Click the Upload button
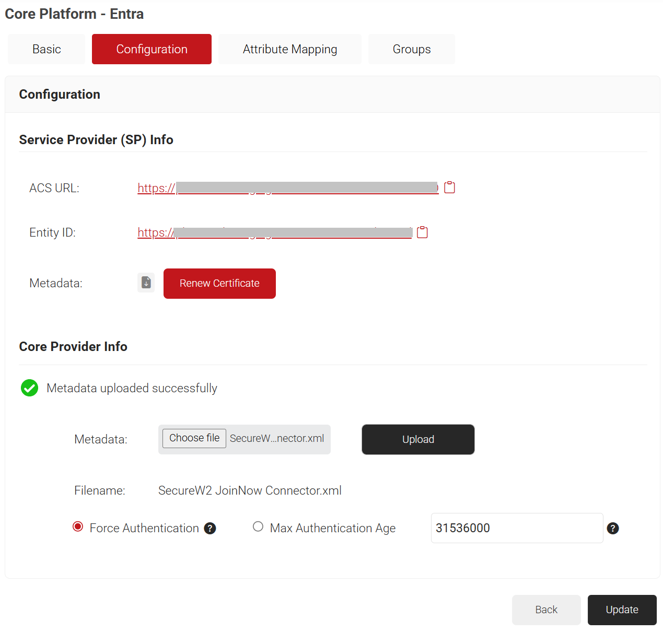Image resolution: width=663 pixels, height=644 pixels. click(418, 439)
